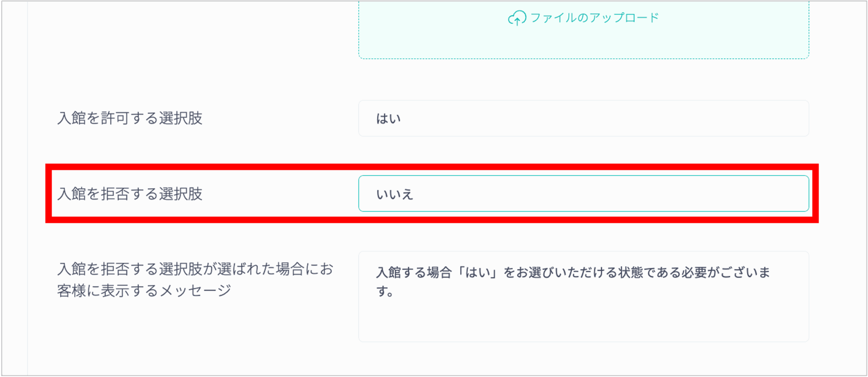Screen dimensions: 868x377
Task: Click the second line す。 in the message textarea
Action: (x=385, y=291)
